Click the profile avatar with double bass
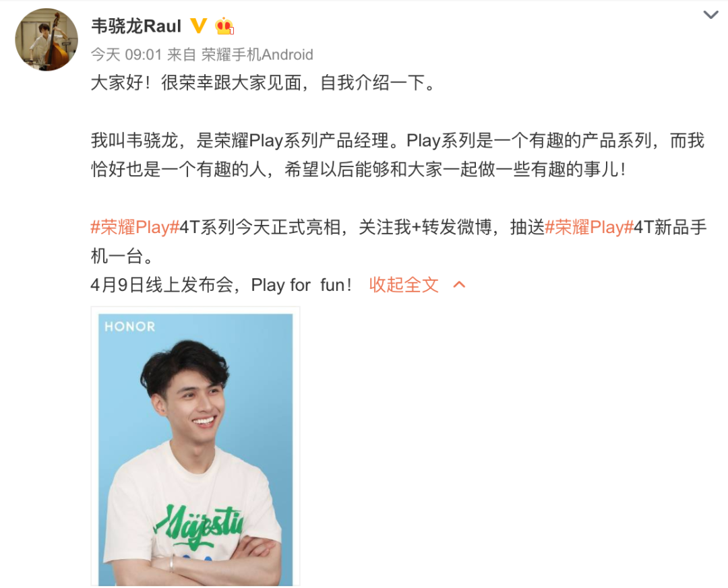Viewport: 728px width, 588px height. tap(47, 40)
